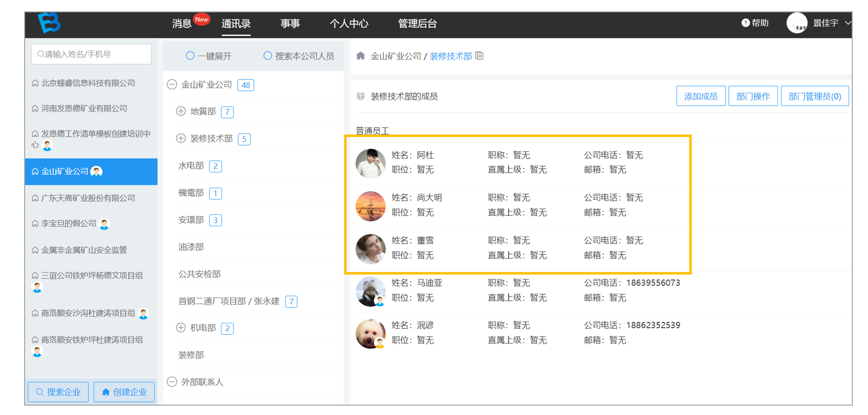The width and height of the screenshot is (868, 415).
Task: Click the person icon beside 李宝旦的假公司
Action: coord(104,224)
